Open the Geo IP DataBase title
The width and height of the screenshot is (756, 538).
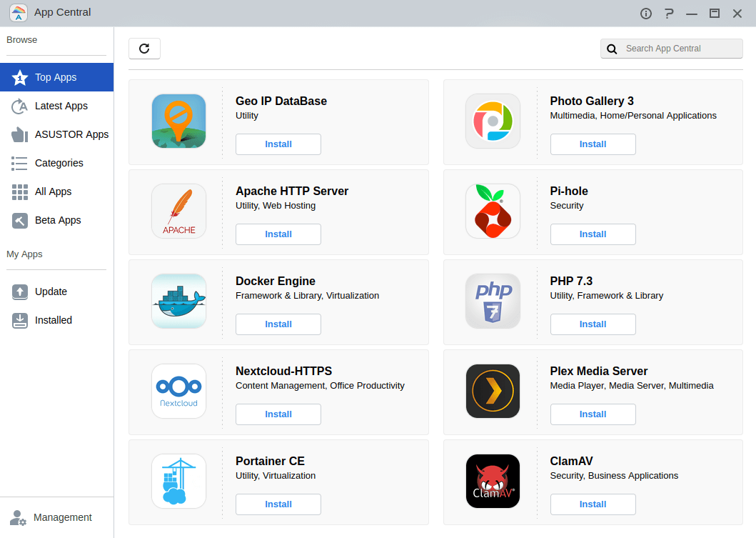pos(281,101)
